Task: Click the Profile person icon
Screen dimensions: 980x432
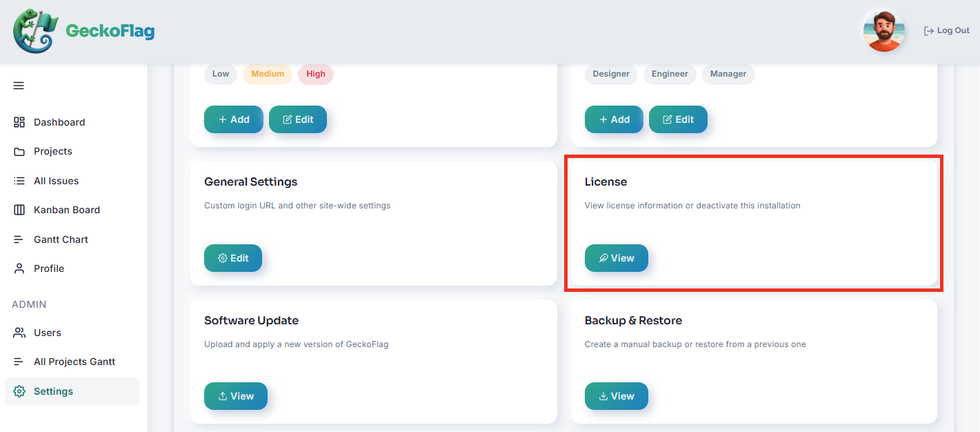Action: (19, 268)
